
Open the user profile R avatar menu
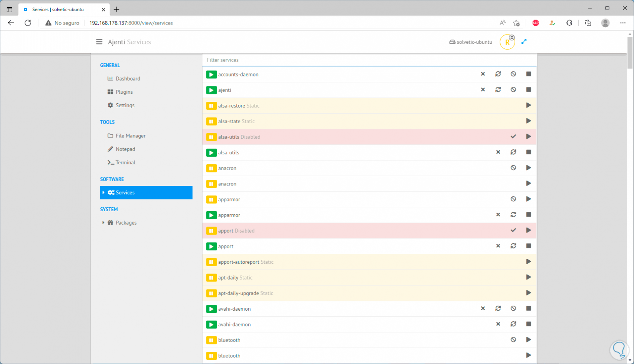click(507, 42)
